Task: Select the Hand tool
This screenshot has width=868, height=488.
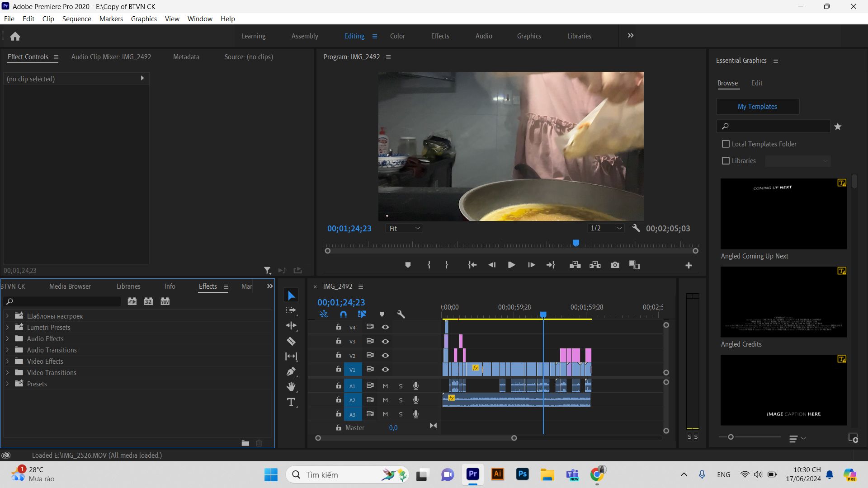Action: [291, 386]
